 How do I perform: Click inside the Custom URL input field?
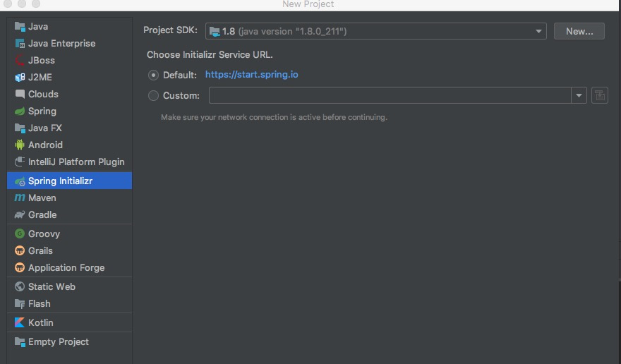[390, 95]
